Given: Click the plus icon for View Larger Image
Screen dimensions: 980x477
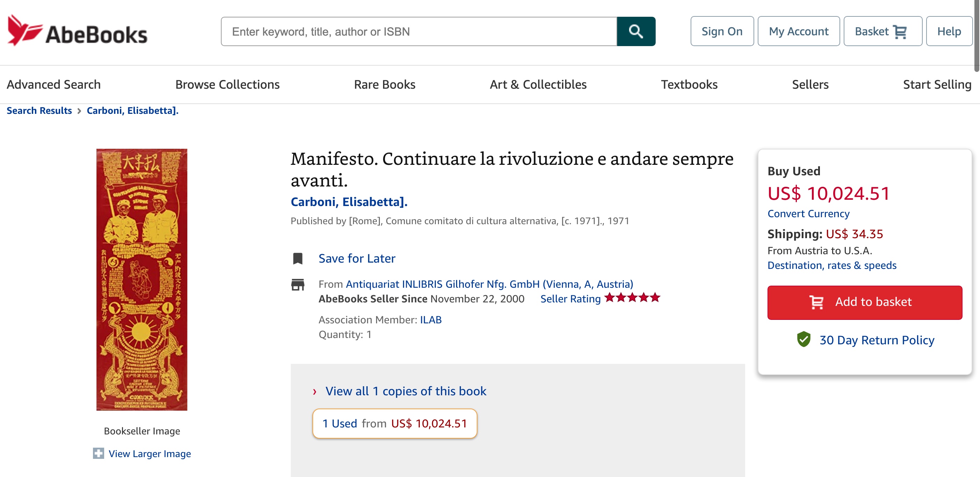Looking at the screenshot, I should tap(98, 453).
